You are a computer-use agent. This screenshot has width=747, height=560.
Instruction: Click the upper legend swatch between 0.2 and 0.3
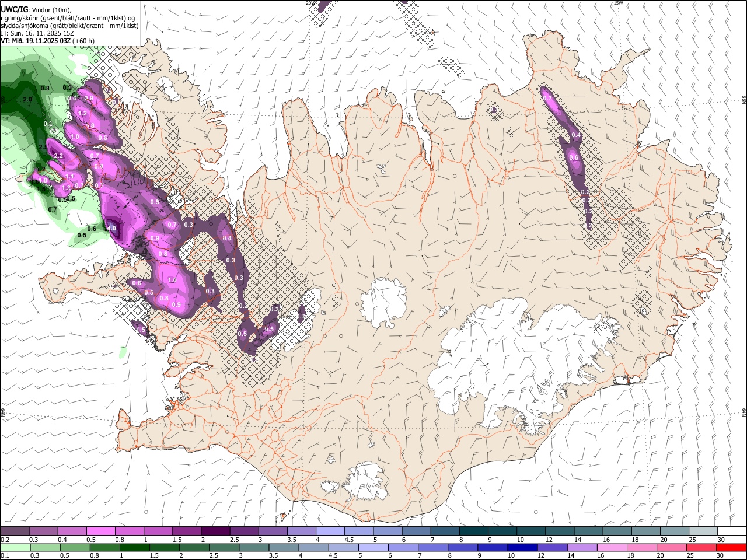tap(15, 531)
